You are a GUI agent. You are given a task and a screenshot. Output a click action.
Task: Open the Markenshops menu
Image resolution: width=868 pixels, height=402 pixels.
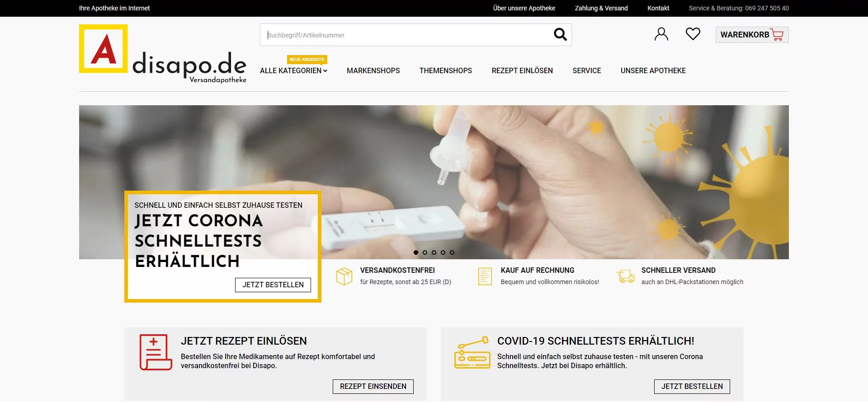(x=373, y=70)
